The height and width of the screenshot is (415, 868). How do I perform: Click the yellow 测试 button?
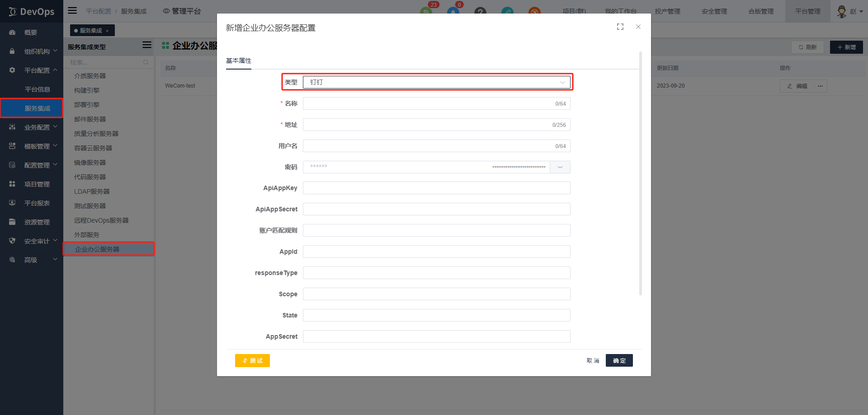point(252,361)
